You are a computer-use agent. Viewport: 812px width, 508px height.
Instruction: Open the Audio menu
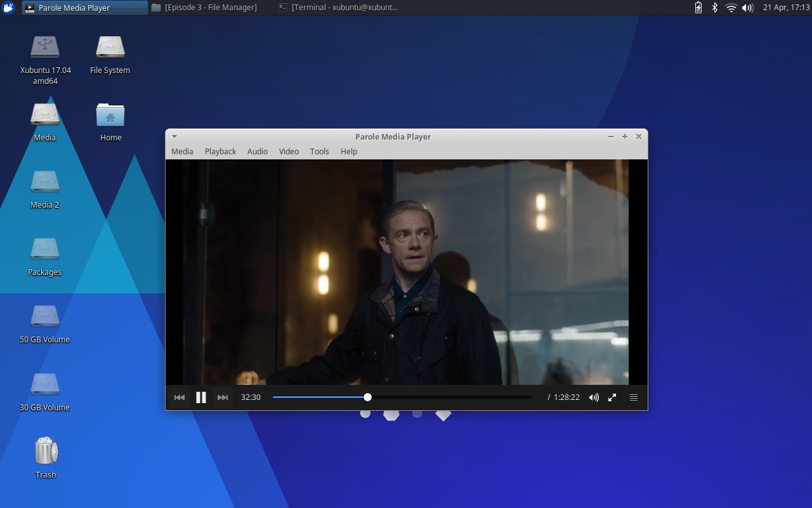(x=257, y=151)
